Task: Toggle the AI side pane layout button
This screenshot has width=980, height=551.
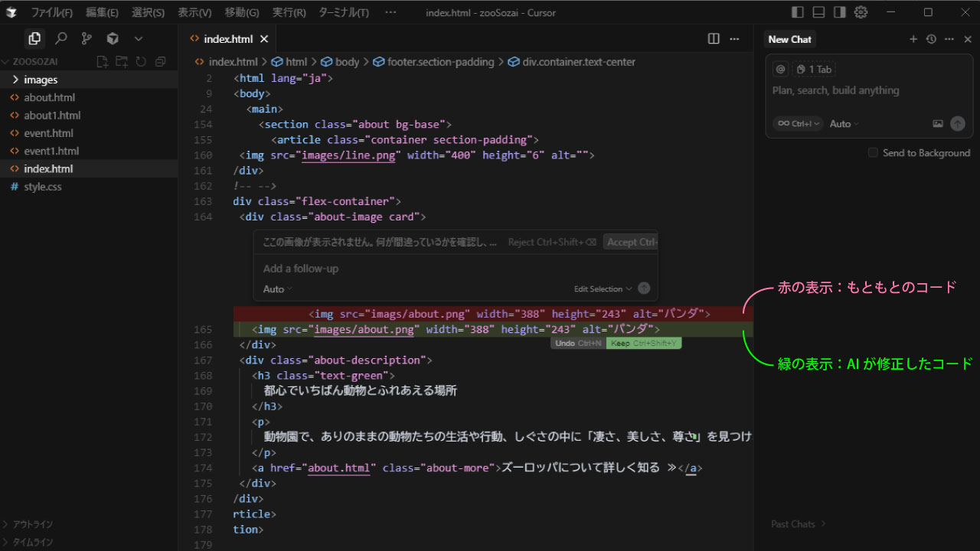Action: coord(839,12)
